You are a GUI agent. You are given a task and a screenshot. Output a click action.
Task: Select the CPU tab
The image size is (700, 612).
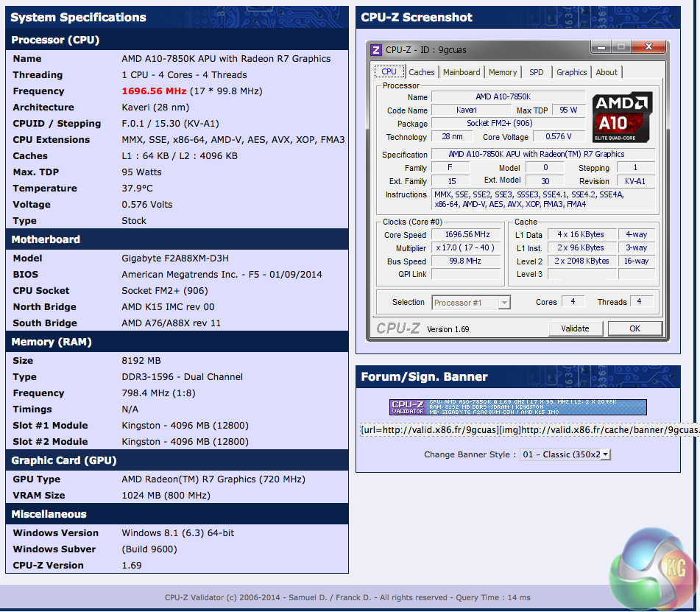[389, 72]
